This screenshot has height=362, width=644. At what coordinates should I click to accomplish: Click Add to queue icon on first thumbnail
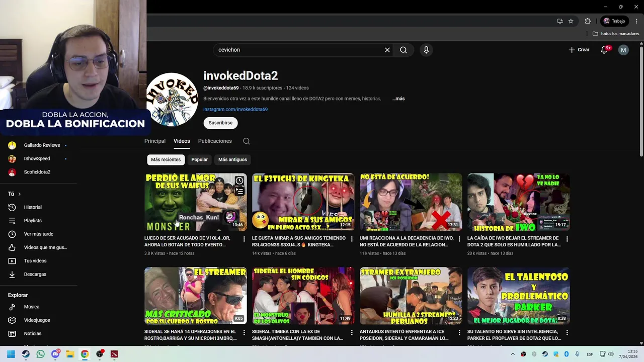coord(239,192)
